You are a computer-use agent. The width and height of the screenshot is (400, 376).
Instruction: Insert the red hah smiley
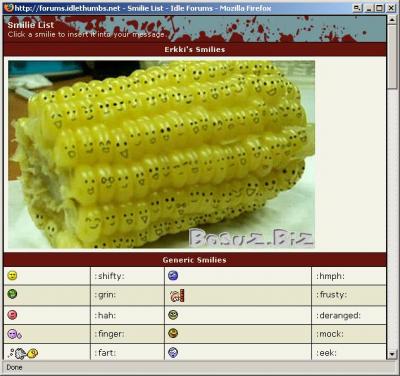pyautogui.click(x=12, y=315)
